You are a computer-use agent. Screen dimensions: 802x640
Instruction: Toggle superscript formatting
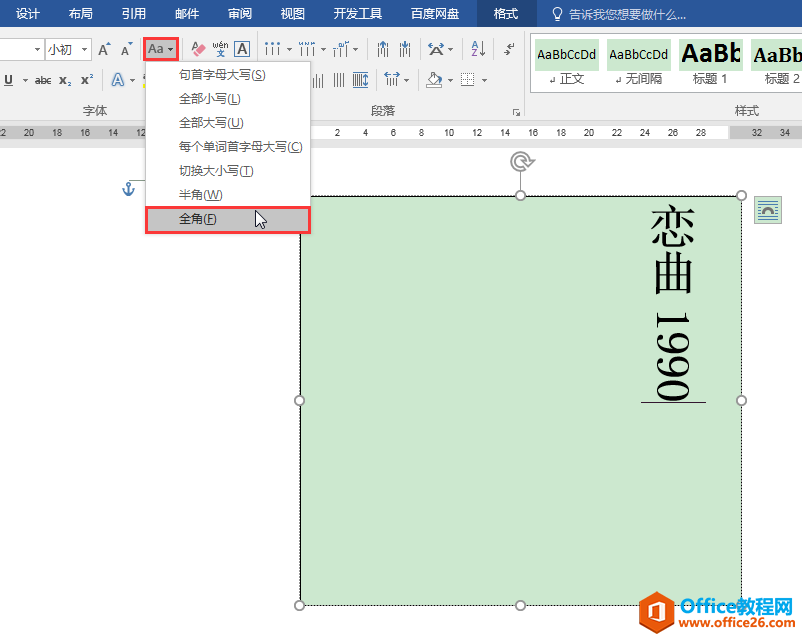point(87,80)
